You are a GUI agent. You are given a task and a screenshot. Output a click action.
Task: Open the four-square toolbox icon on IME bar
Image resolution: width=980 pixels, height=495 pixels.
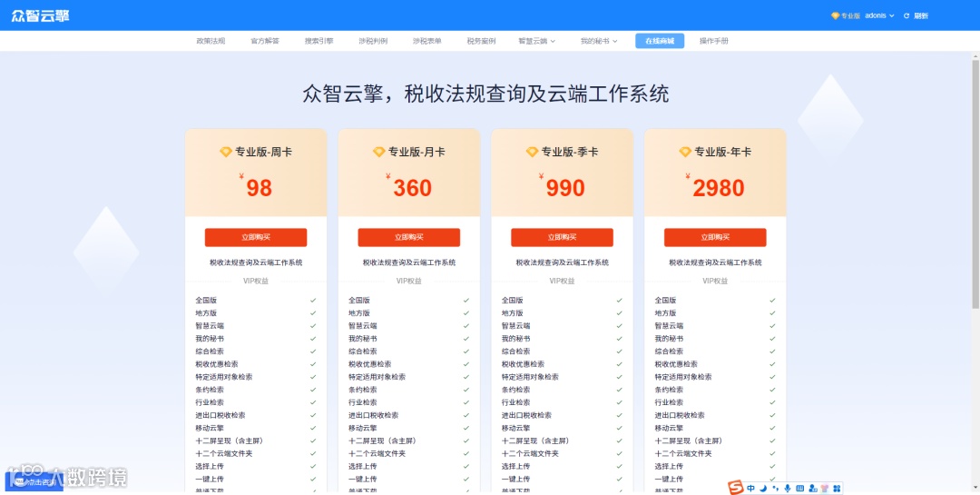[x=838, y=488]
